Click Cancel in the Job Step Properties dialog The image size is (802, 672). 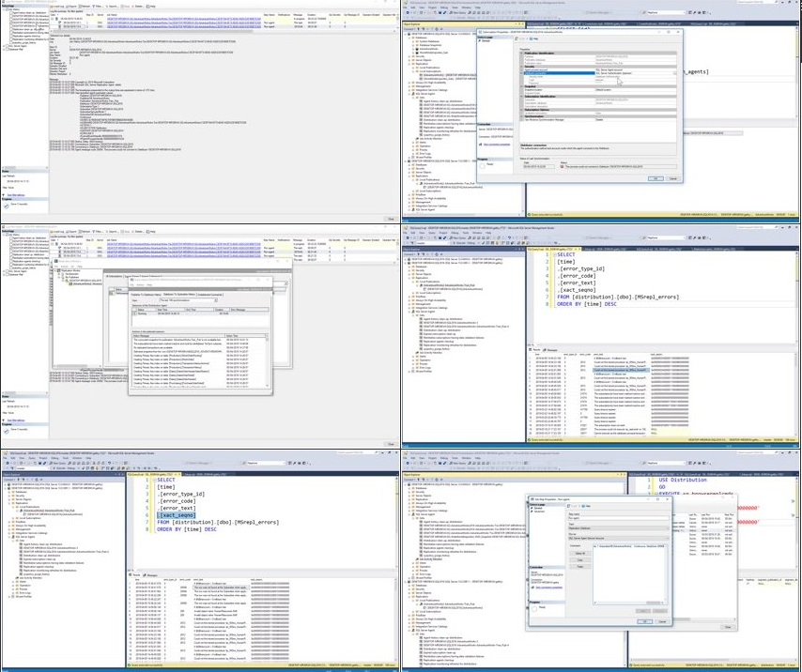(x=662, y=621)
